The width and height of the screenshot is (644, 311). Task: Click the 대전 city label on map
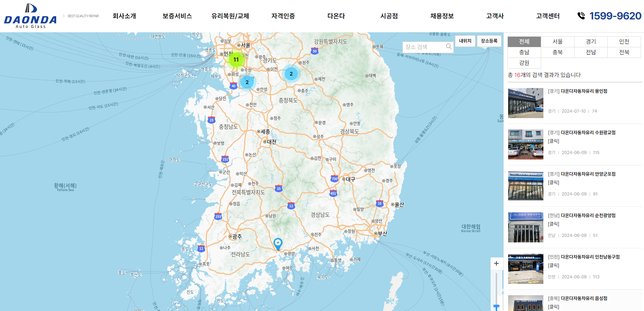click(x=272, y=142)
